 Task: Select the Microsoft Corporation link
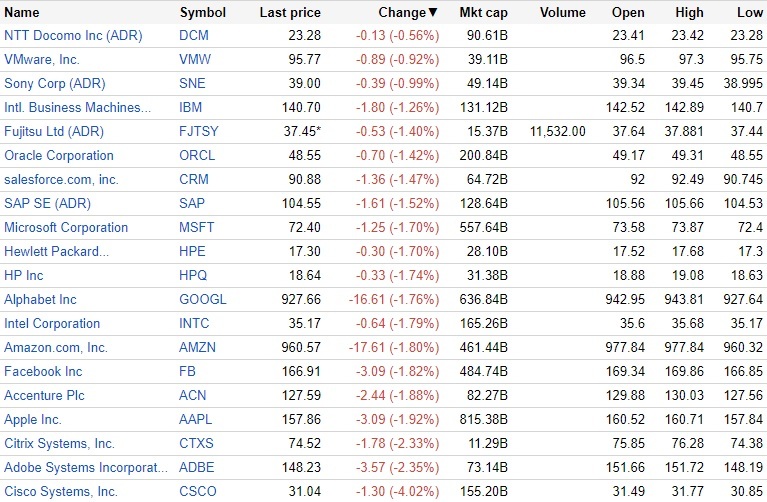tap(66, 228)
